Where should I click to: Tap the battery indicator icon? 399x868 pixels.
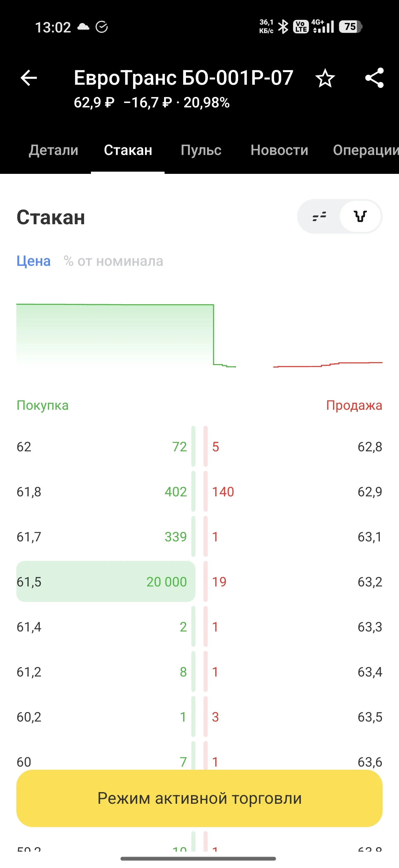(x=350, y=27)
